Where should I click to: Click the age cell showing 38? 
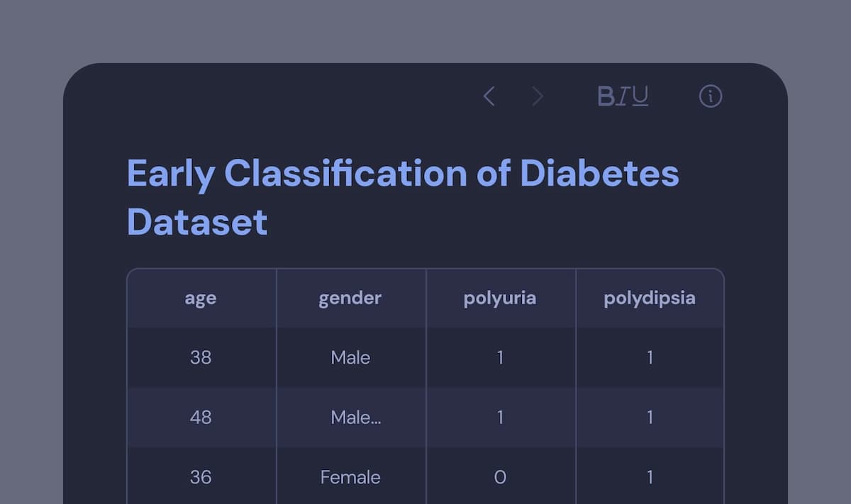201,358
